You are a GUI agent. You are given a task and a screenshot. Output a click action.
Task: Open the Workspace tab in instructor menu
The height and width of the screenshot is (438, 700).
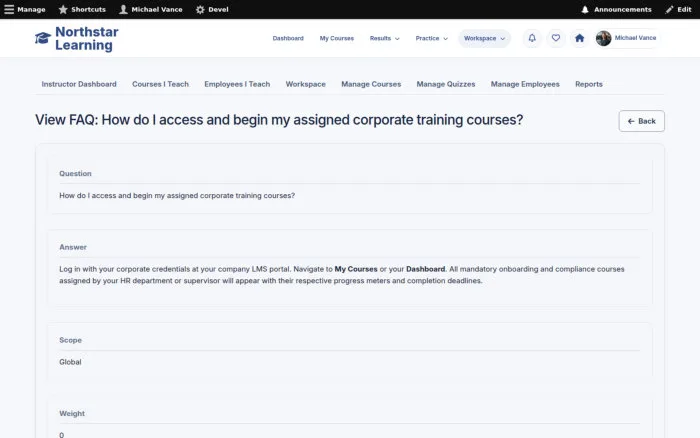point(305,84)
